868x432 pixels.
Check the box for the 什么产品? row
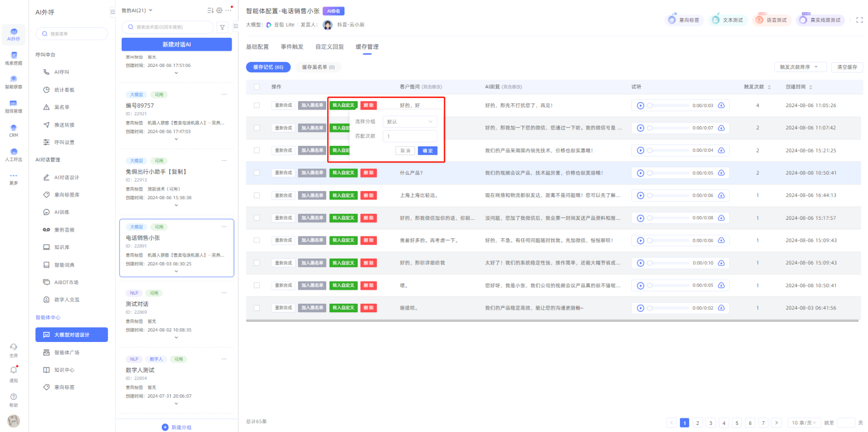coord(257,173)
